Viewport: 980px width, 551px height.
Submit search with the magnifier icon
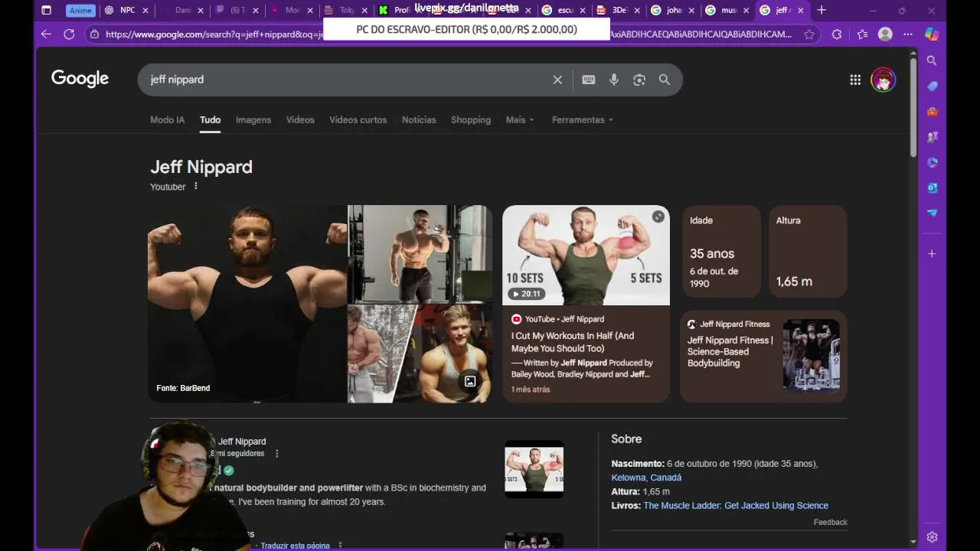point(665,80)
